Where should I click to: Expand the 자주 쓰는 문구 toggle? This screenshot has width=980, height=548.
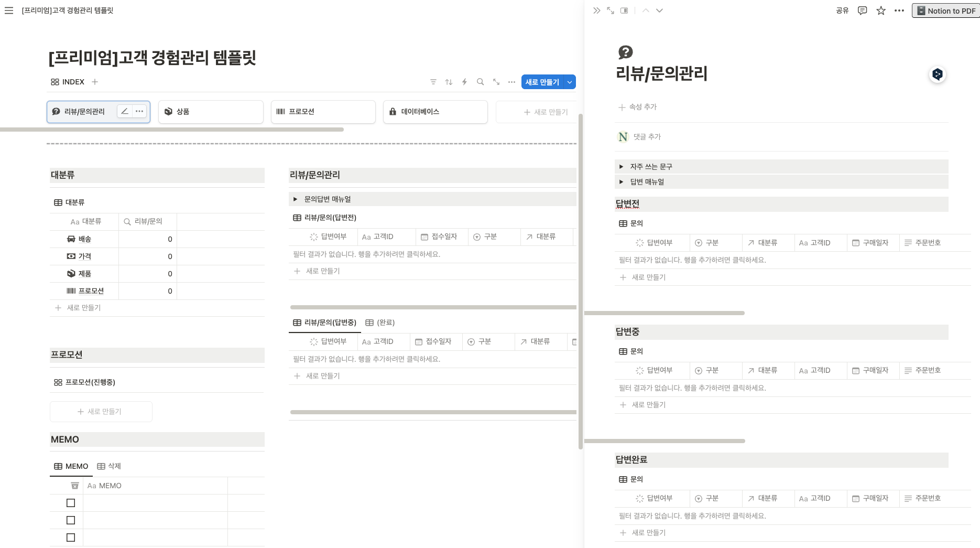point(621,167)
